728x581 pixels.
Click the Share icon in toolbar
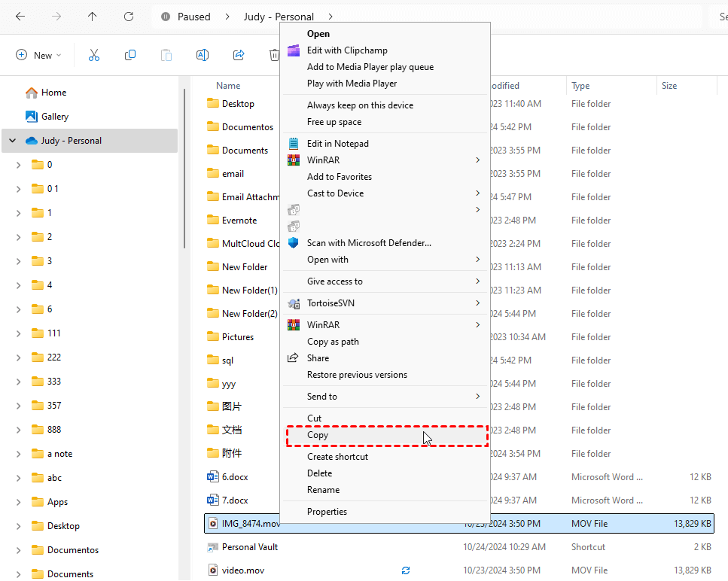point(239,55)
